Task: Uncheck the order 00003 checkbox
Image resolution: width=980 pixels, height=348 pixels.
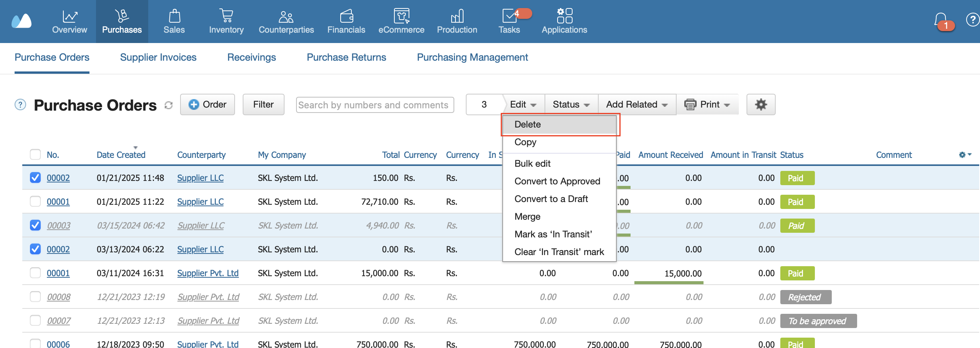Action: pyautogui.click(x=35, y=225)
